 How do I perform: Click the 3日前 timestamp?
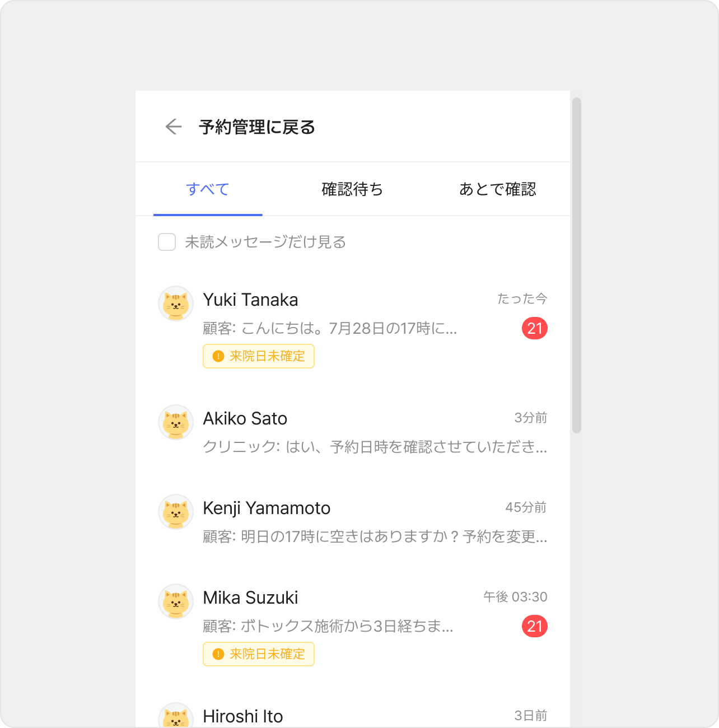point(531,716)
